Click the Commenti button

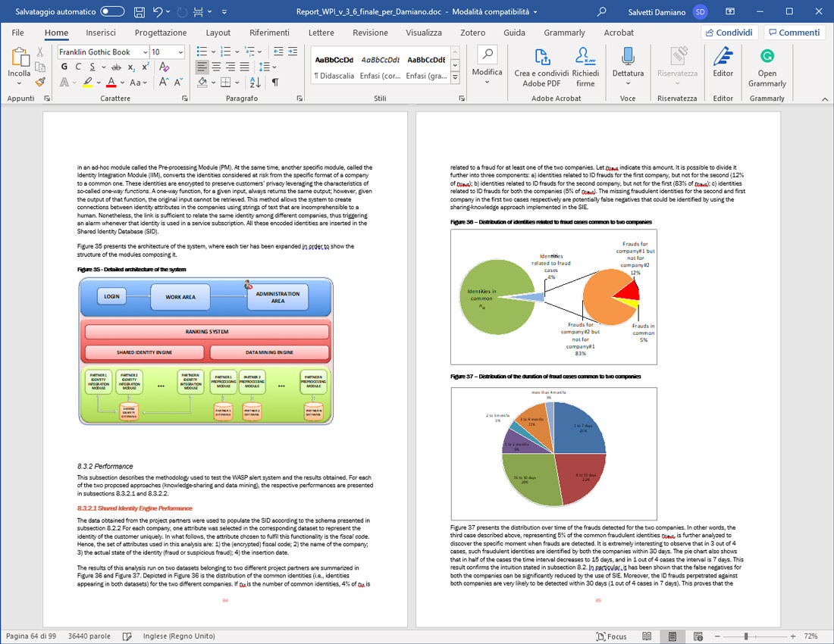(794, 33)
